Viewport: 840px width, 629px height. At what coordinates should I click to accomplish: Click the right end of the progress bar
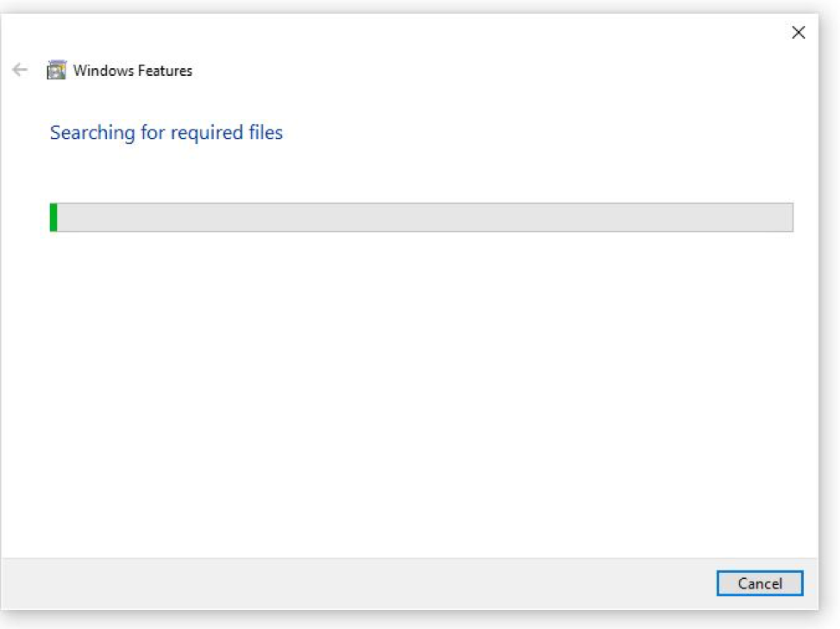click(787, 217)
